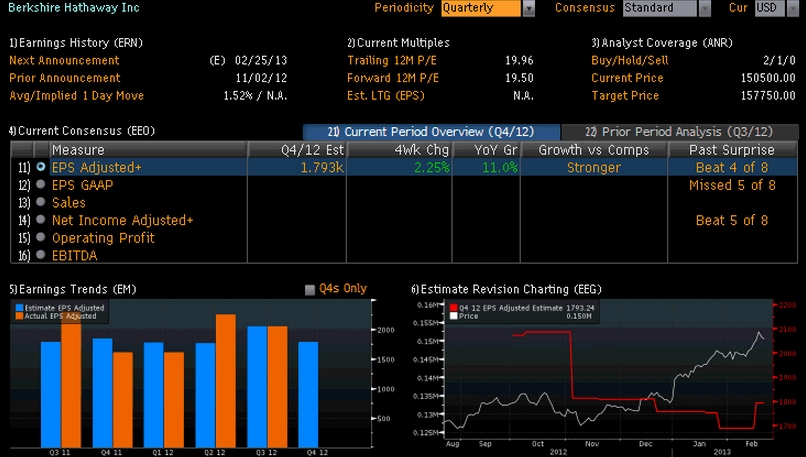Click the Sales measure label

click(68, 203)
